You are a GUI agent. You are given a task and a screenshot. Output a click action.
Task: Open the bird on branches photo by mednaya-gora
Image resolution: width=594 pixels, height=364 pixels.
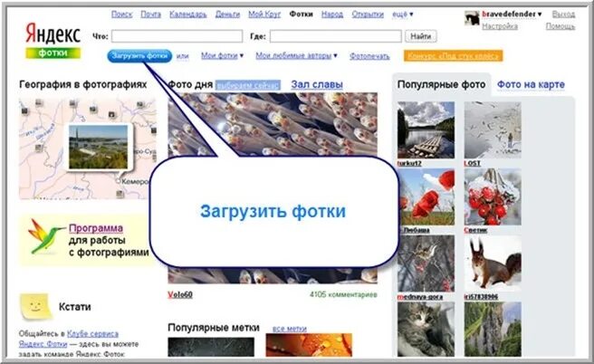(426, 263)
